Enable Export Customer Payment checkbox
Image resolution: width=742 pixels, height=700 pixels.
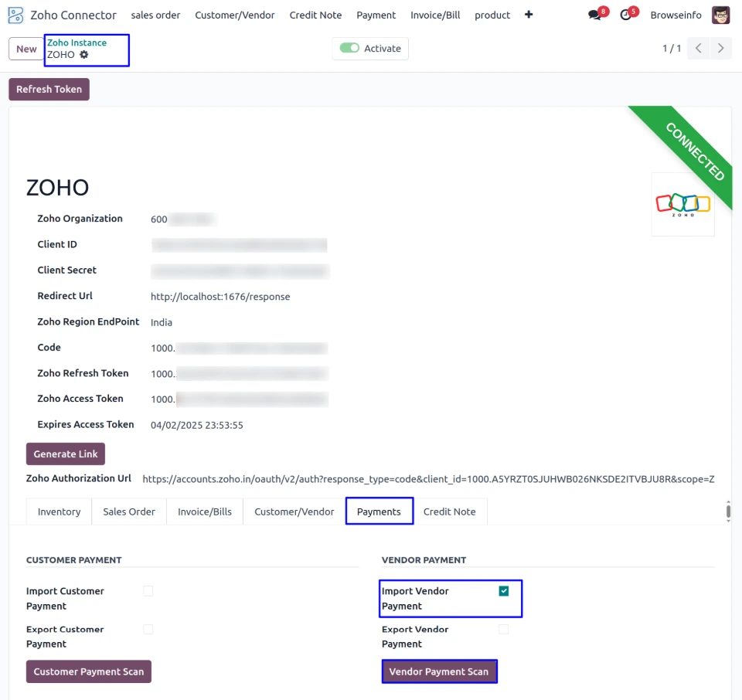coord(148,629)
